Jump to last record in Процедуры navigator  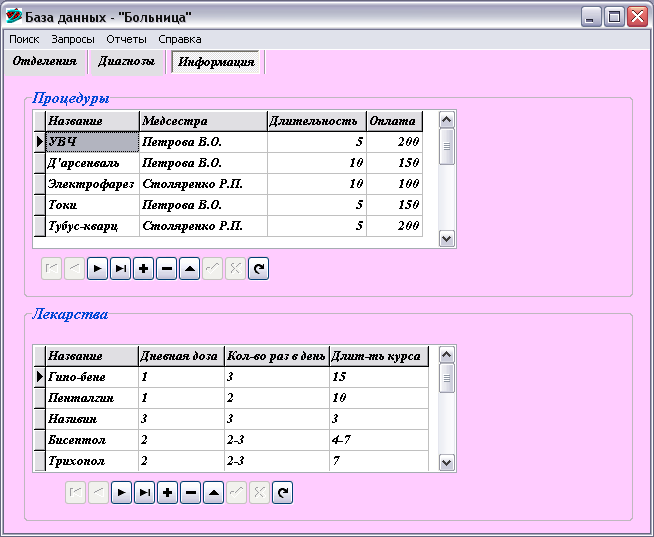[121, 268]
